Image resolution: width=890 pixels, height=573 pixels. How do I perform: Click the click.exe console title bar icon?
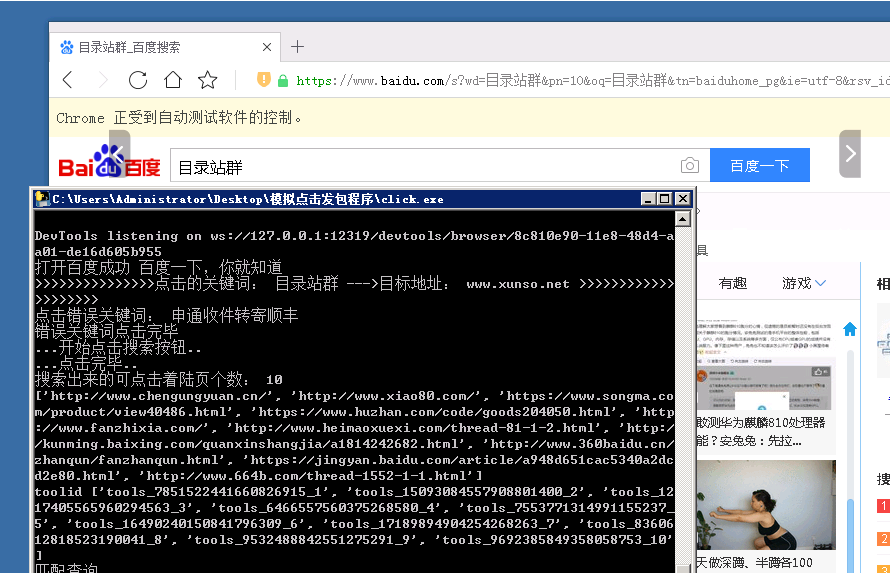42,199
